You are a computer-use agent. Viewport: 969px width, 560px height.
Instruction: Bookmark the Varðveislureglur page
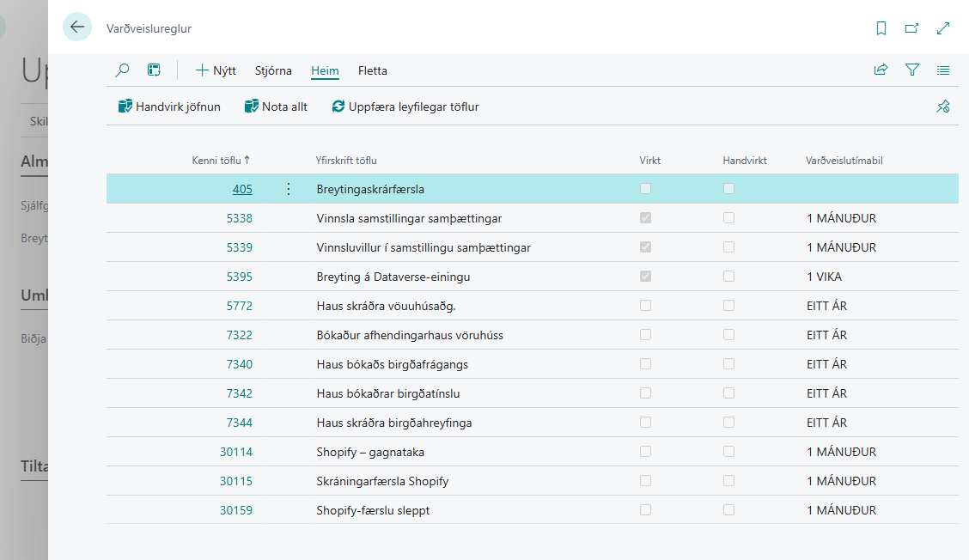coord(881,28)
